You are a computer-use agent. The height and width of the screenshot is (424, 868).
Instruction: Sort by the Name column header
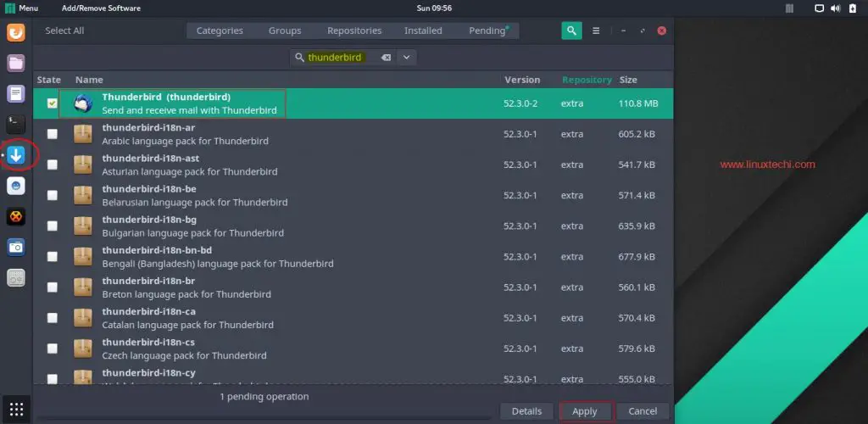tap(89, 80)
